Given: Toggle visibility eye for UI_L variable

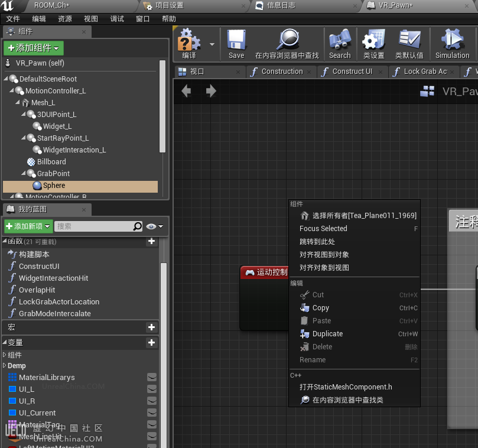Looking at the screenshot, I should point(152,389).
